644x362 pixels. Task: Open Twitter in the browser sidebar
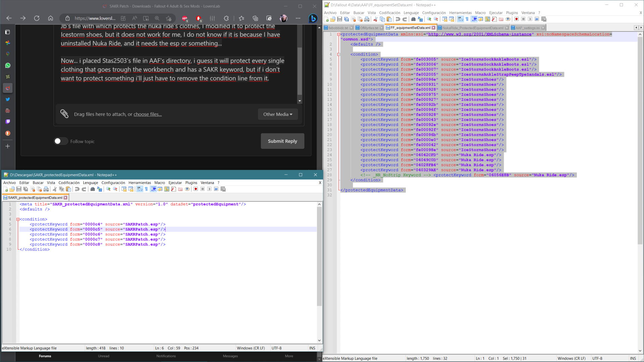coord(8,99)
